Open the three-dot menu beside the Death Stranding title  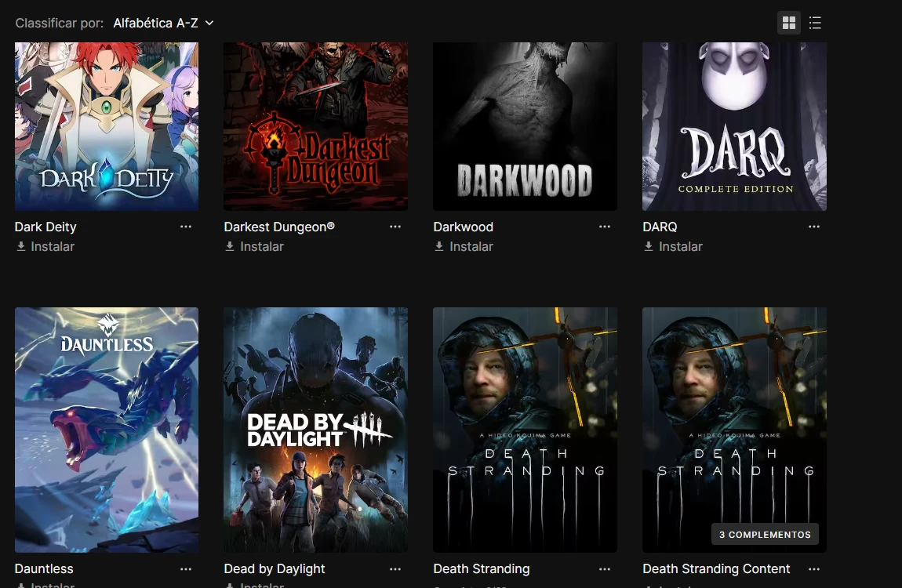coord(604,569)
